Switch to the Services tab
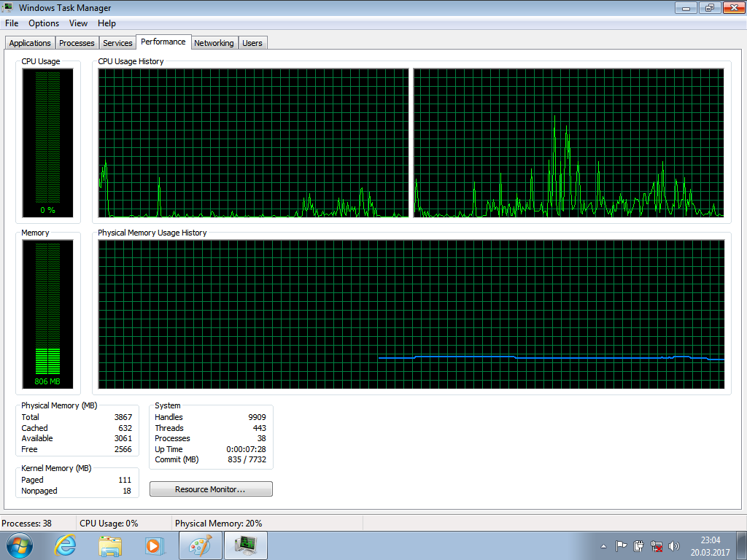747x560 pixels. 117,43
